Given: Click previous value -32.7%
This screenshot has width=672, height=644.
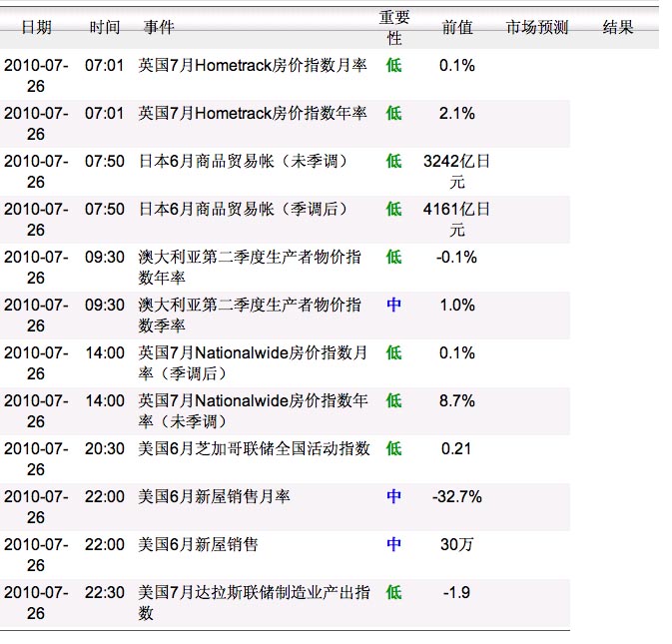Looking at the screenshot, I should pyautogui.click(x=457, y=497).
